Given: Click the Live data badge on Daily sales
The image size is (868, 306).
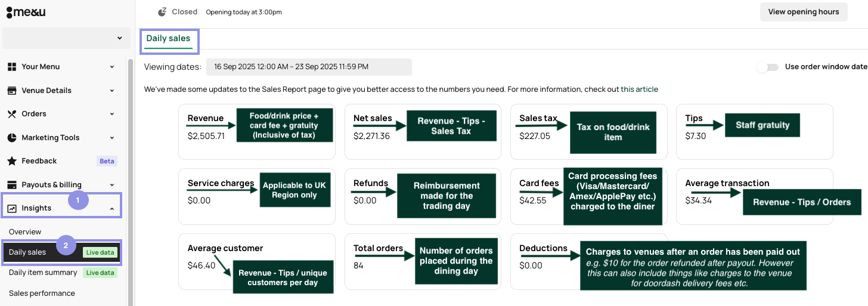Looking at the screenshot, I should click(100, 252).
